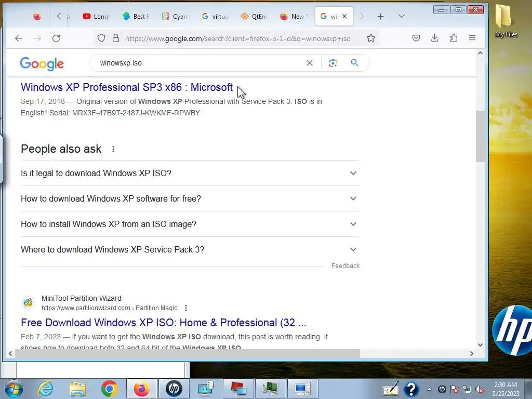This screenshot has width=532, height=399.
Task: Click the partitionwizard.com URL breadcrumb
Action: (x=109, y=308)
